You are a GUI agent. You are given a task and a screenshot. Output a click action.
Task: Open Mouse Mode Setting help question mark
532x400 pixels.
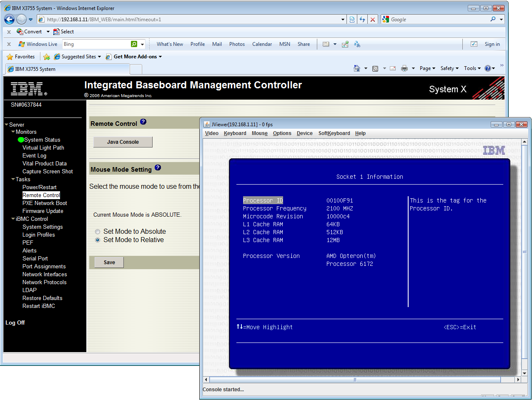pyautogui.click(x=158, y=167)
